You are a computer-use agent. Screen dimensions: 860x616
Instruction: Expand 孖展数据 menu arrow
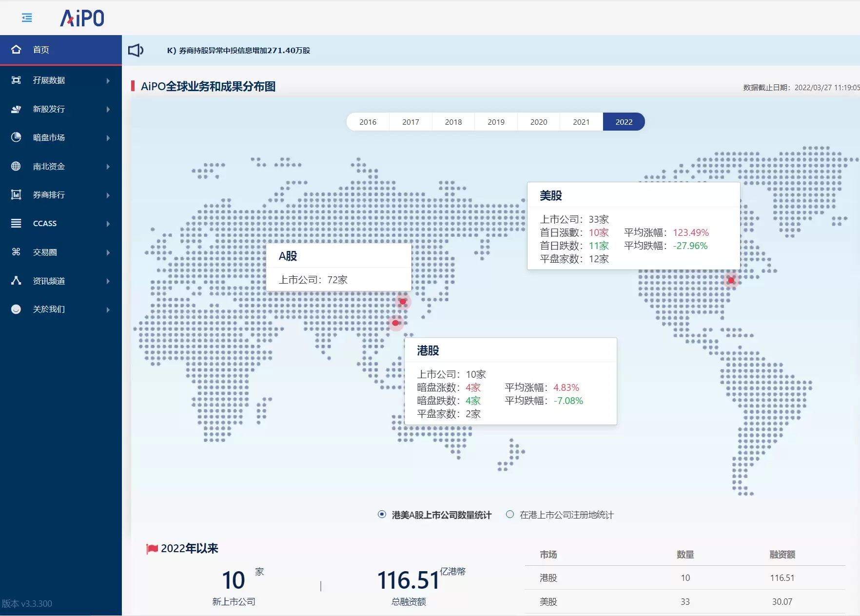pos(108,80)
